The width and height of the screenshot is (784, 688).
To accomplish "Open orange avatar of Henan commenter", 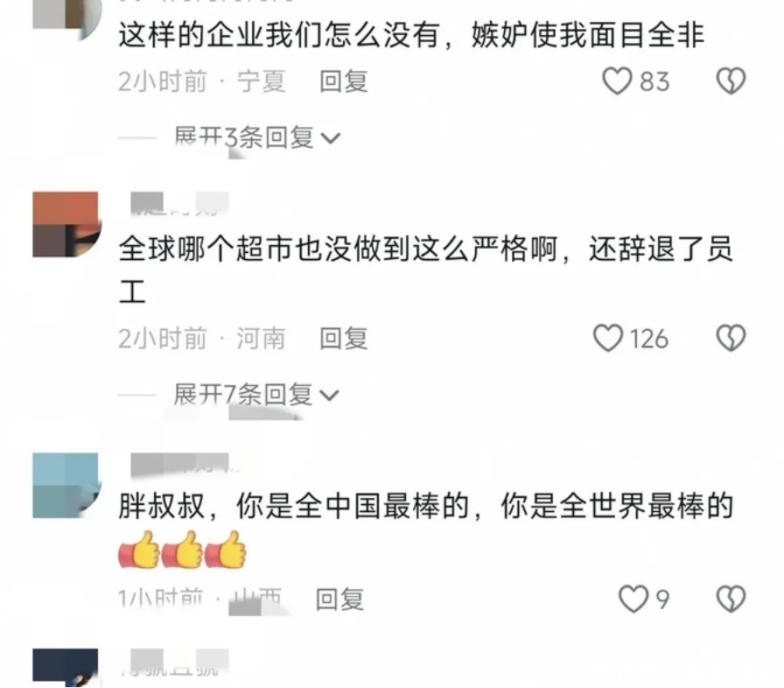I will [x=66, y=224].
